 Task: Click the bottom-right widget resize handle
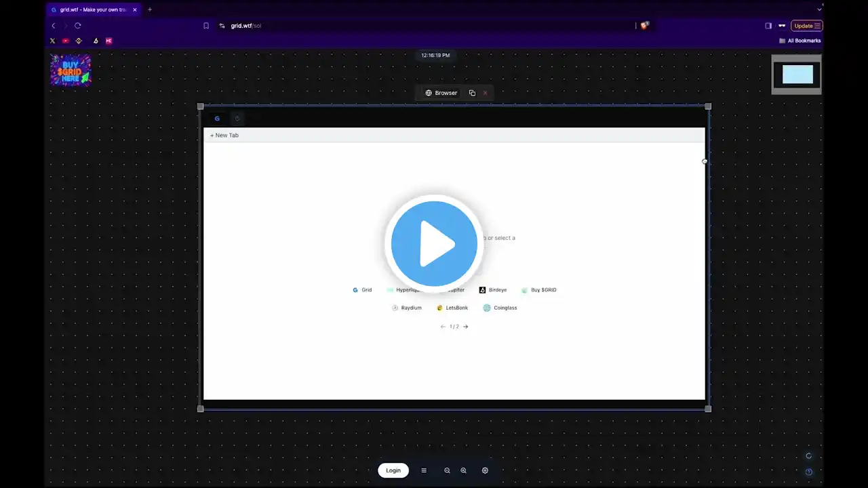pyautogui.click(x=708, y=409)
